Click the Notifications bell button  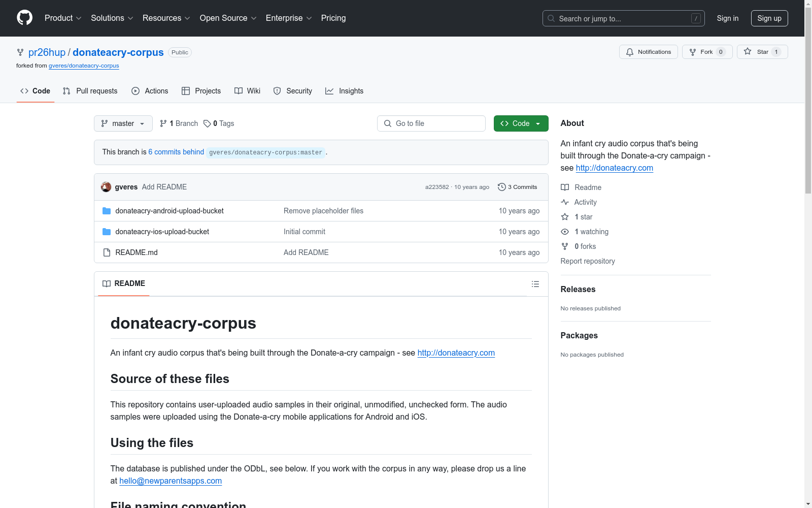[x=648, y=52]
